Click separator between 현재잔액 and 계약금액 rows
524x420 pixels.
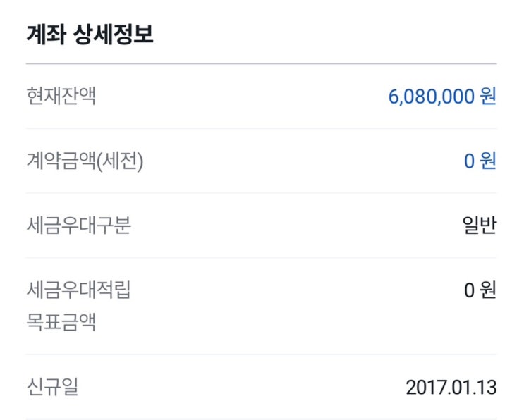pyautogui.click(x=261, y=128)
